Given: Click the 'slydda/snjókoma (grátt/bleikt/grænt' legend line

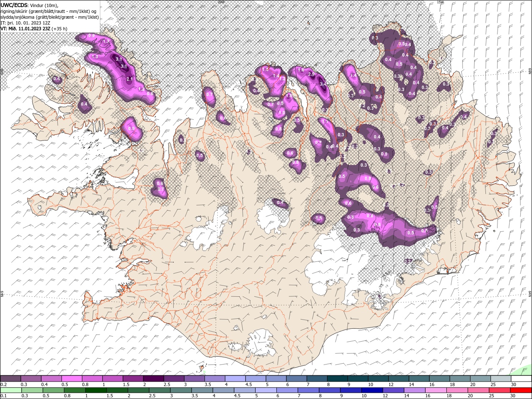Looking at the screenshot, I should [x=49, y=17].
